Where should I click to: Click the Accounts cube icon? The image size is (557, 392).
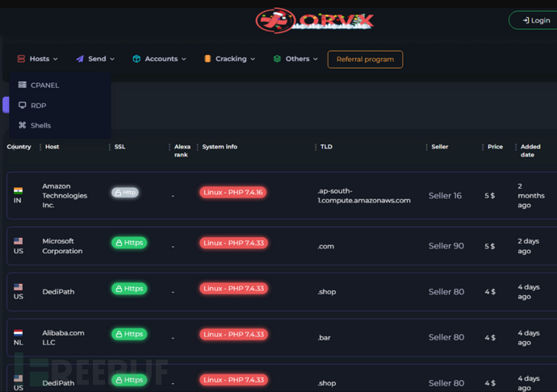pos(136,59)
